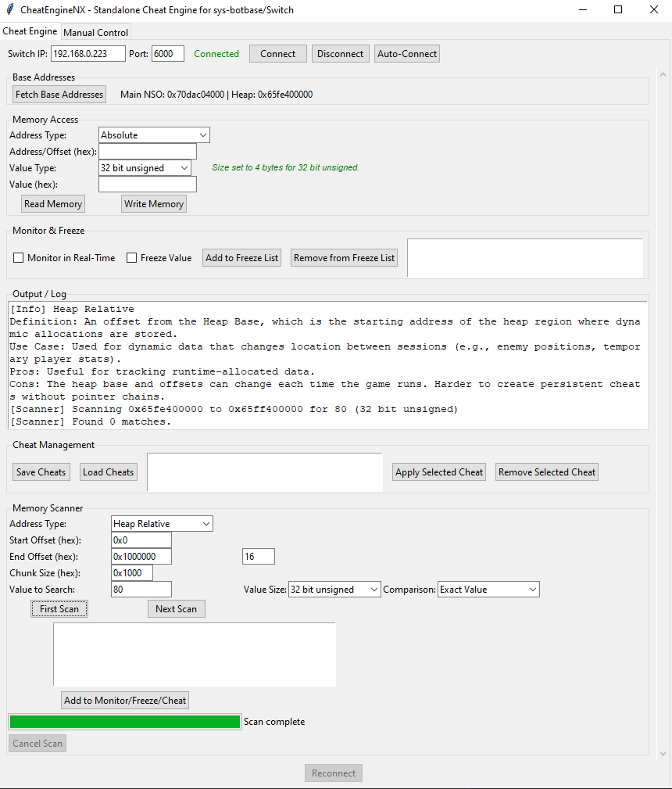This screenshot has width=672, height=789.
Task: Click the Value (hex) input field
Action: (148, 185)
